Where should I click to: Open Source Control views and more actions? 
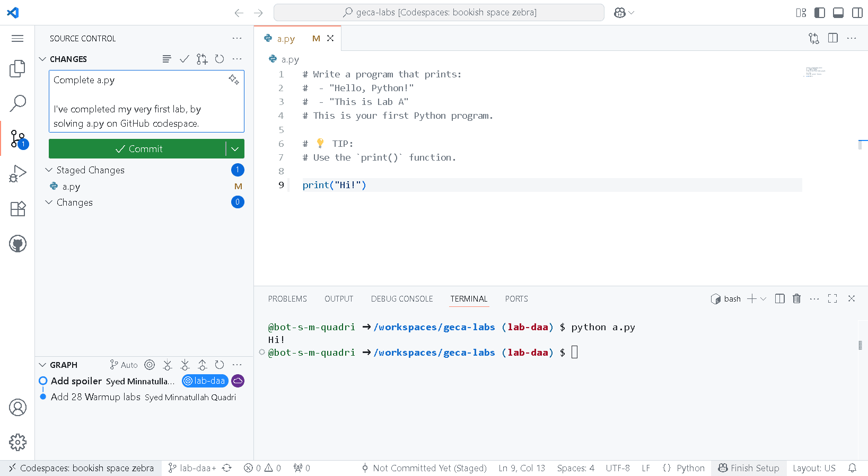[x=237, y=38]
